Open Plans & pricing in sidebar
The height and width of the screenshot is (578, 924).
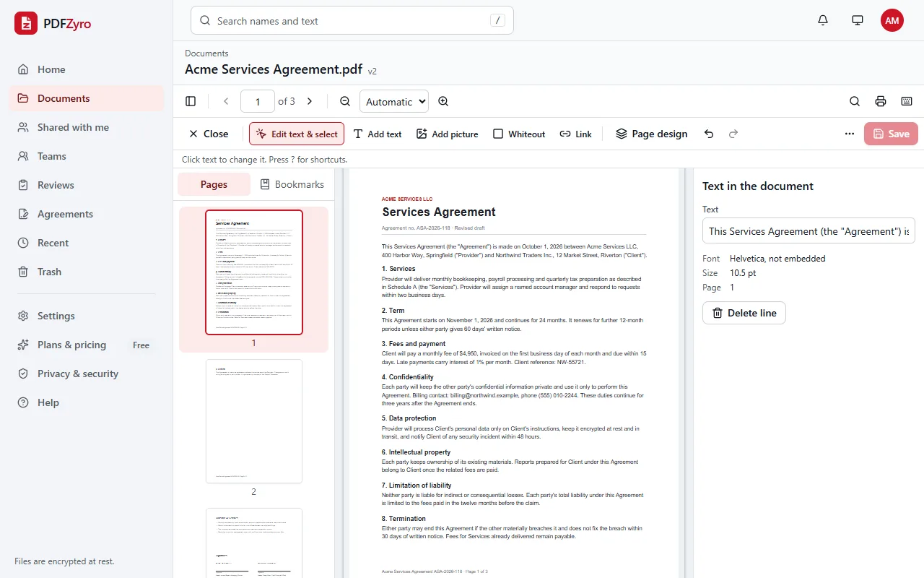(87, 345)
